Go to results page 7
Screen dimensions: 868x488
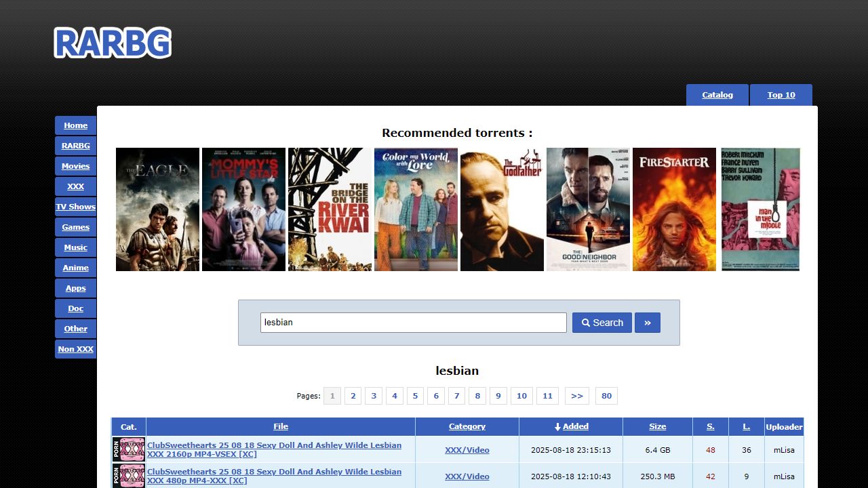pos(457,396)
